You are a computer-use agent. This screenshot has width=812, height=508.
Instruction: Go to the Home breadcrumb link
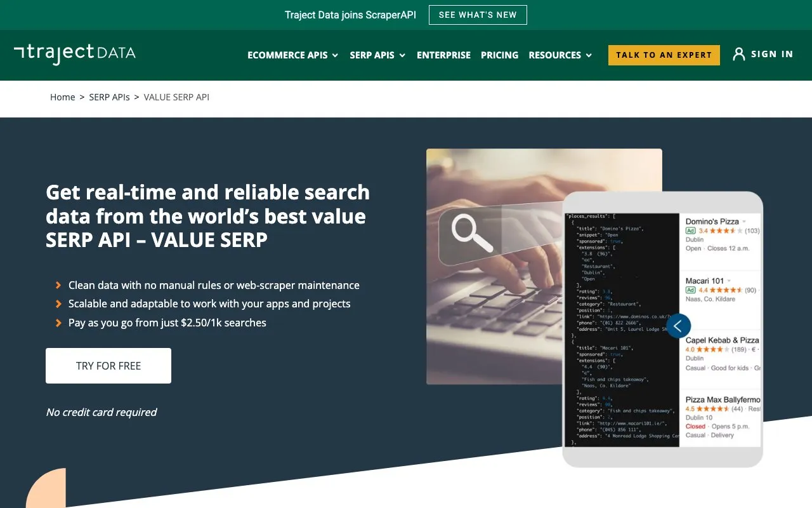(x=63, y=97)
